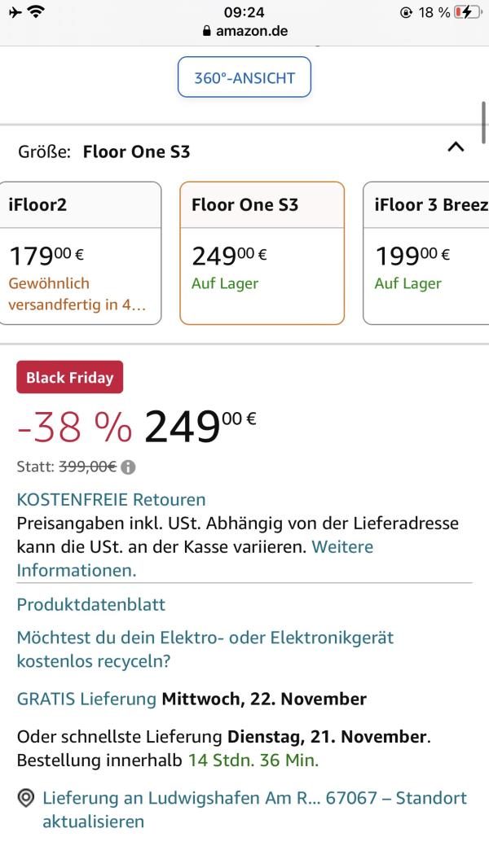The height and width of the screenshot is (868, 489).
Task: Tap the lock icon in the address bar
Action: click(207, 32)
